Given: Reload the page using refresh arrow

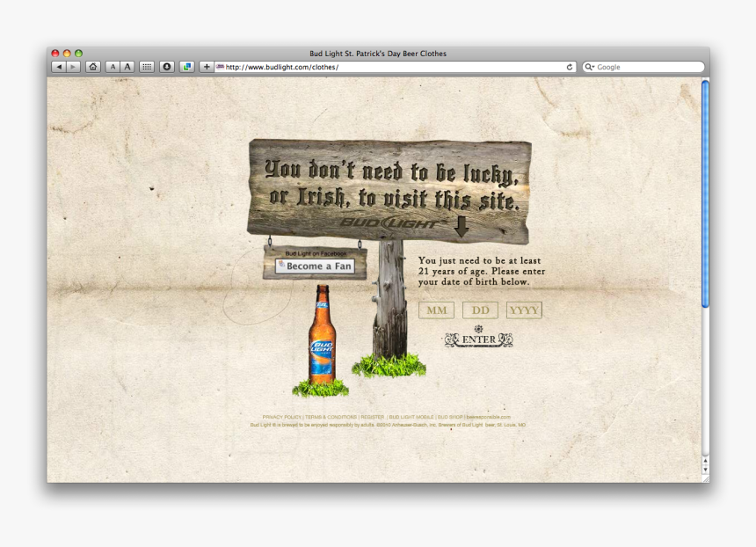Looking at the screenshot, I should click(570, 67).
